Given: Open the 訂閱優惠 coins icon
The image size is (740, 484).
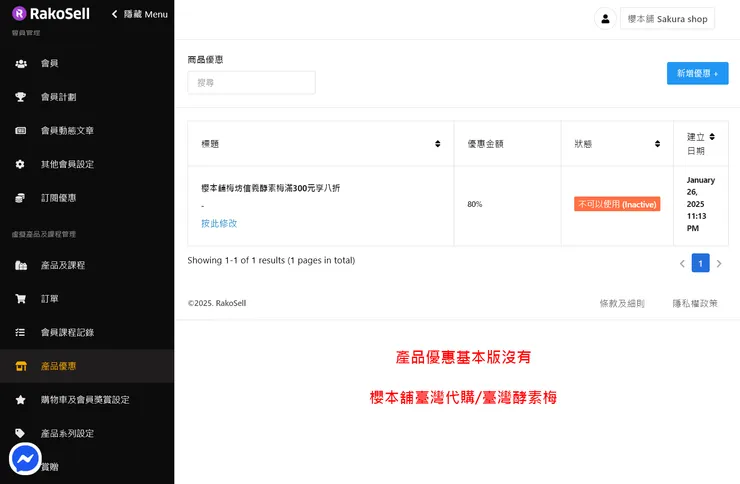Looking at the screenshot, I should coord(20,198).
